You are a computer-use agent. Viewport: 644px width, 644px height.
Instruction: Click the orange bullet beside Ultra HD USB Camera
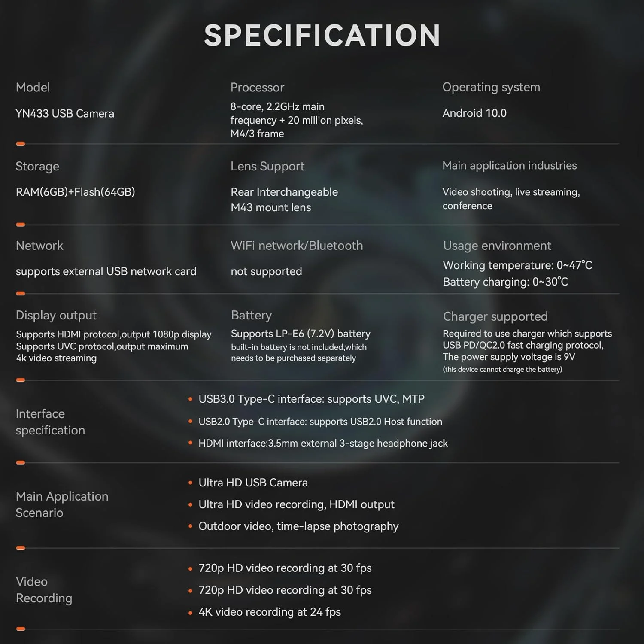[x=190, y=483]
